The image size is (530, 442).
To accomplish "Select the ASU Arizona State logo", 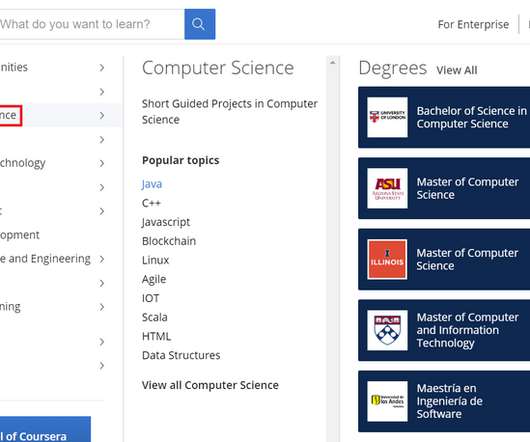I will 387,188.
